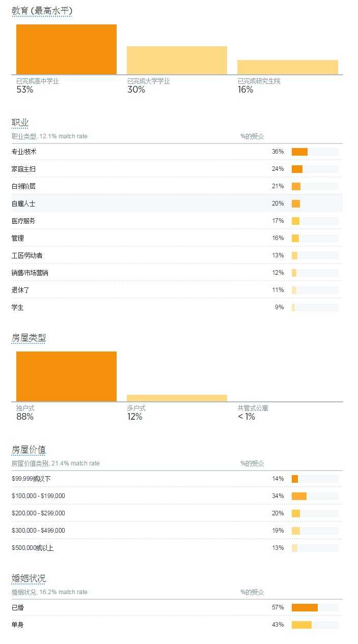This screenshot has height=644, width=358.
Task: Select the 多户式 12% housing bar
Action: pos(177,398)
